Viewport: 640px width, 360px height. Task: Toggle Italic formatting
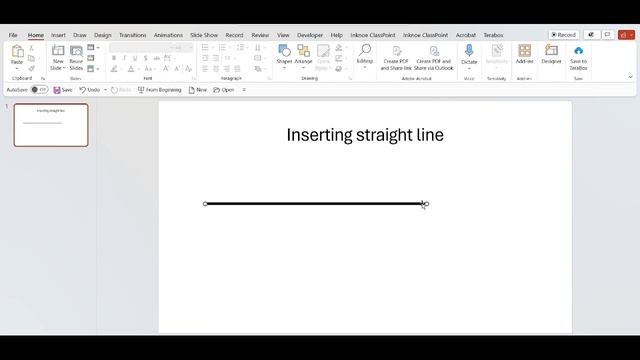point(124,58)
